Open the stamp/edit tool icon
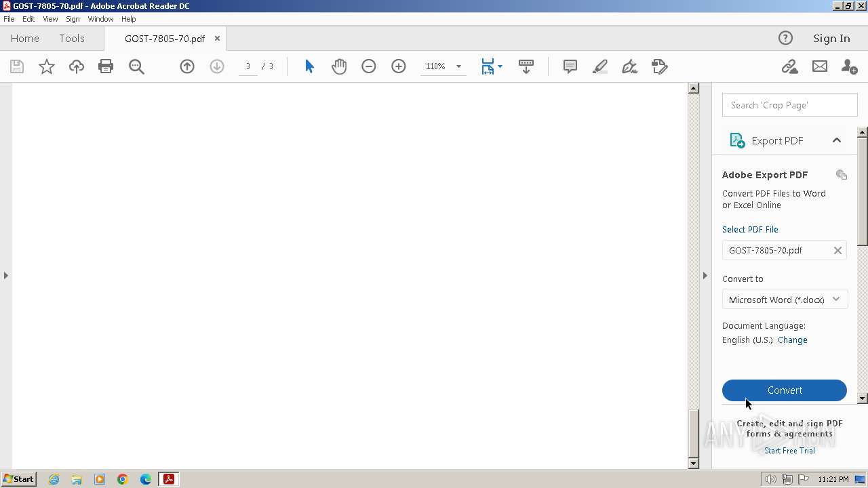This screenshot has width=868, height=488. pos(660,66)
